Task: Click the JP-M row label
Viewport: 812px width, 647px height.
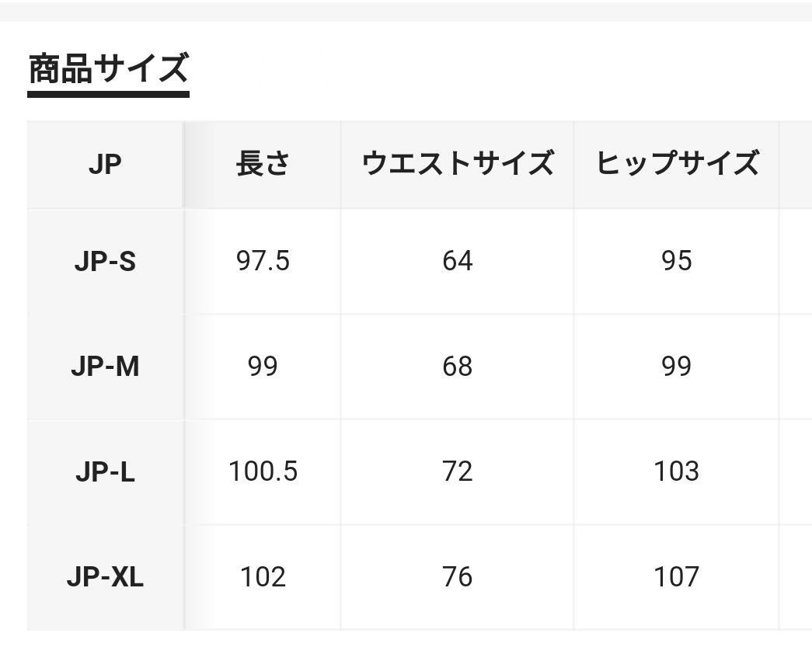Action: [105, 367]
